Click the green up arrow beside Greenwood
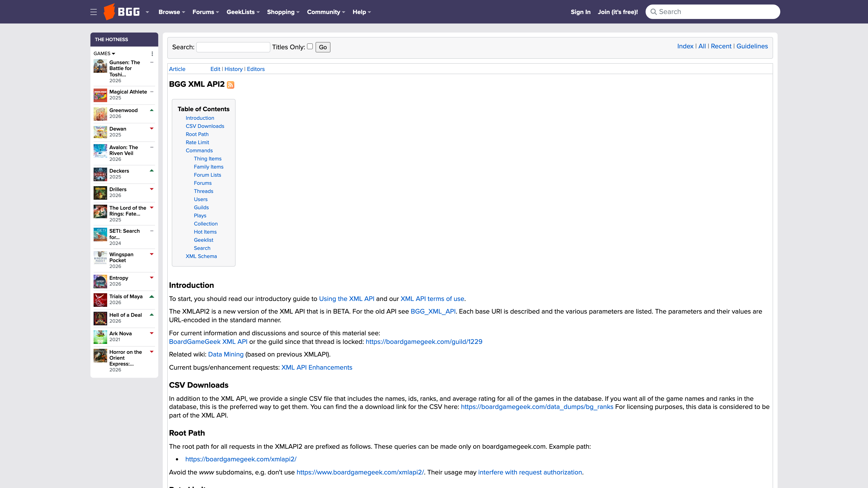This screenshot has height=488, width=868. click(x=152, y=110)
